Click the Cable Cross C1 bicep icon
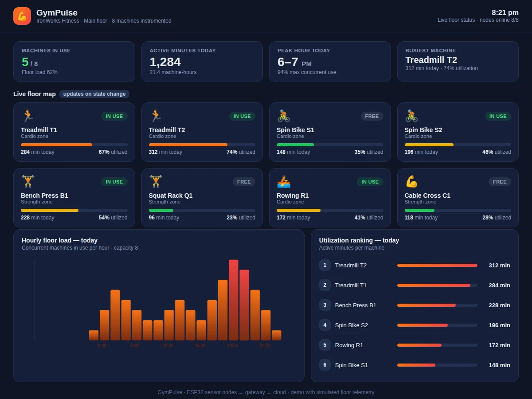532x399 pixels. click(411, 182)
